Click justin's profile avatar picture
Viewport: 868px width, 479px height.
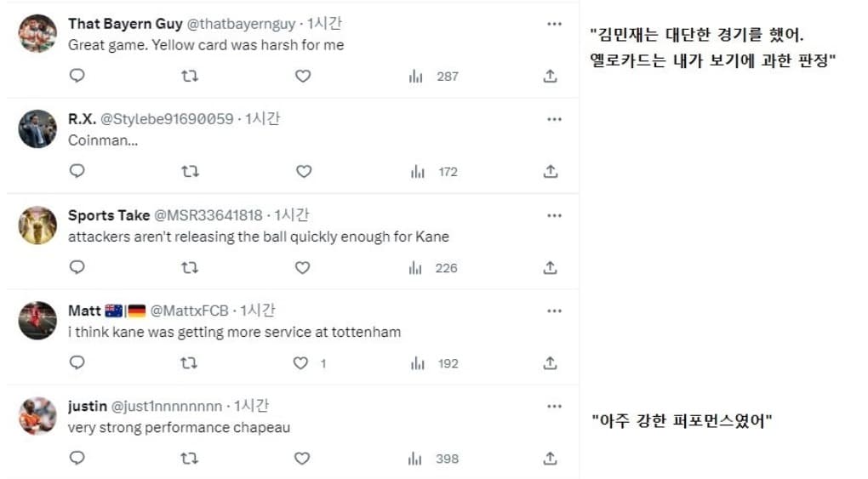click(37, 416)
